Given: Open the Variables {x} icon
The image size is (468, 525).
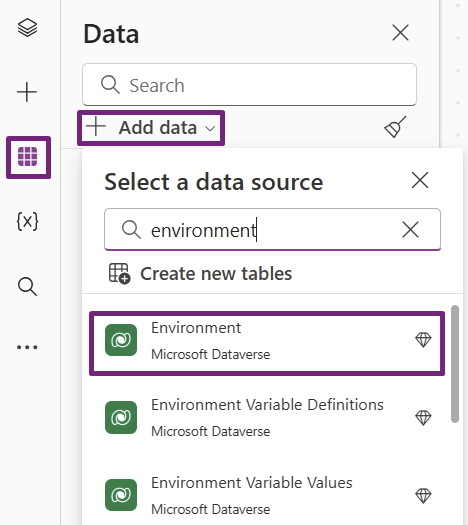Looking at the screenshot, I should (27, 221).
